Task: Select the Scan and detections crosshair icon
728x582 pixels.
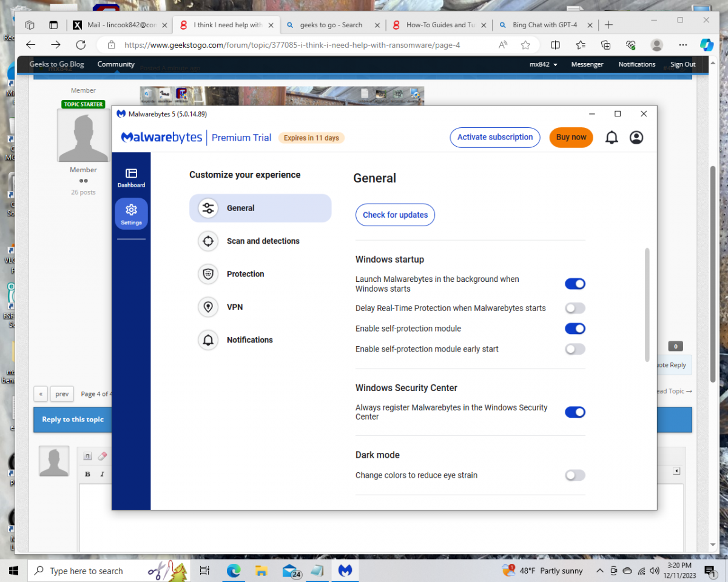Action: (x=208, y=241)
